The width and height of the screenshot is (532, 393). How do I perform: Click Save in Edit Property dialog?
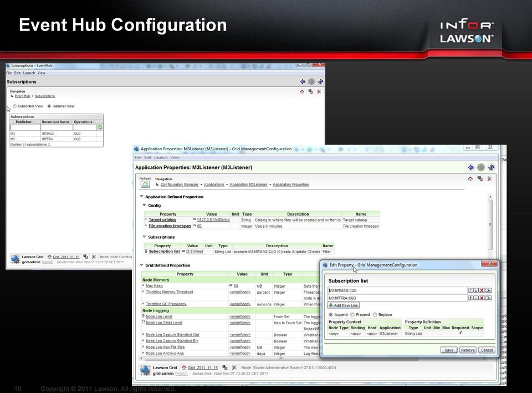click(x=449, y=350)
